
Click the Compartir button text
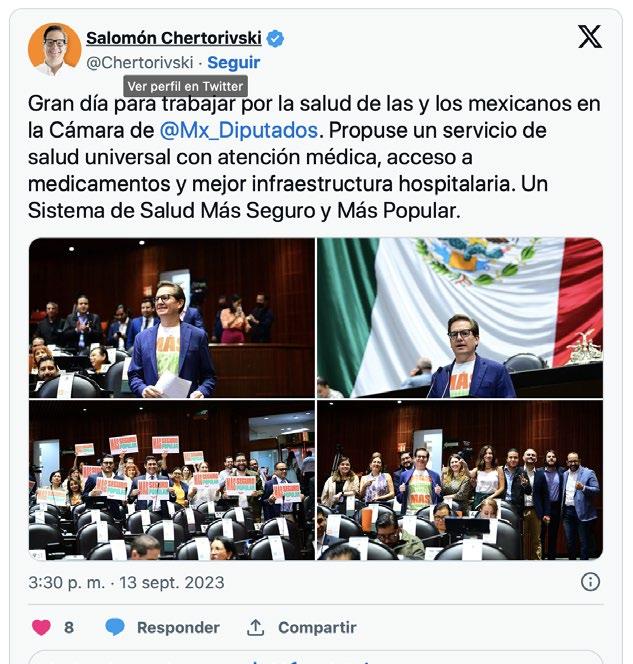(x=317, y=628)
